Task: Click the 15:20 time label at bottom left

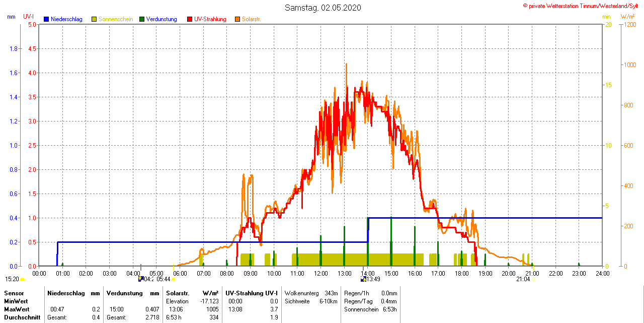Action: 12,279
